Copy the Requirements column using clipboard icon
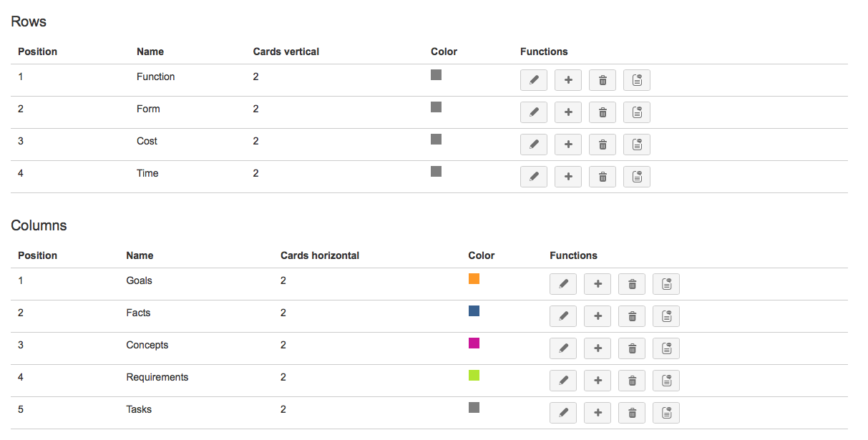This screenshot has height=440, width=868. coord(665,380)
